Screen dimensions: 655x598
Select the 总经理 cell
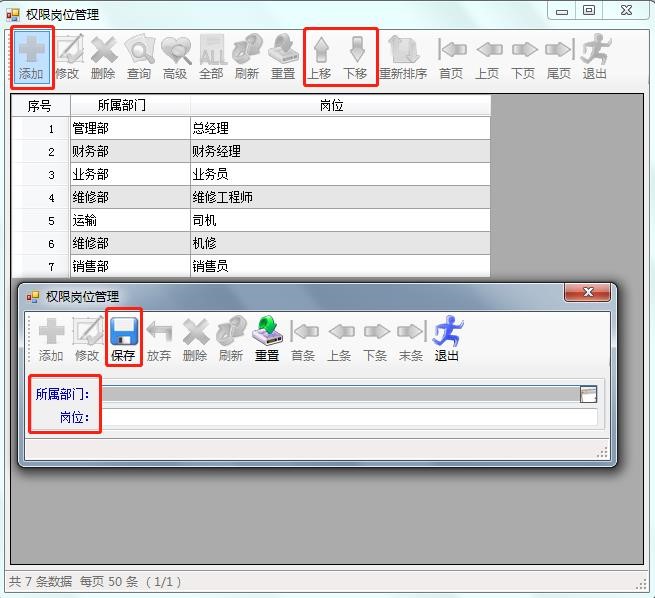click(x=340, y=128)
